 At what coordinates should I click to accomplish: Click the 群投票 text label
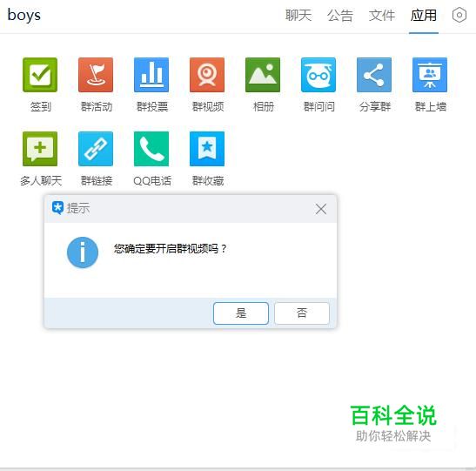click(152, 106)
